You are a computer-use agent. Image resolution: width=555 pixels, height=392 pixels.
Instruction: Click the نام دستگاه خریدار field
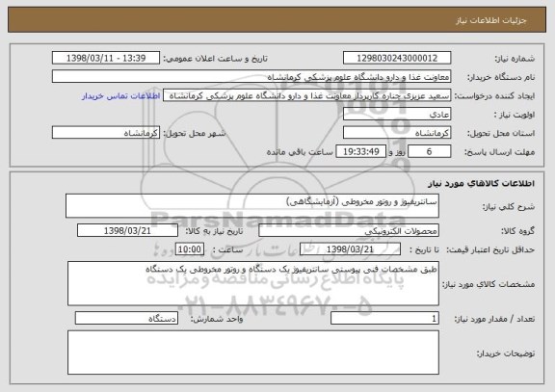click(251, 77)
